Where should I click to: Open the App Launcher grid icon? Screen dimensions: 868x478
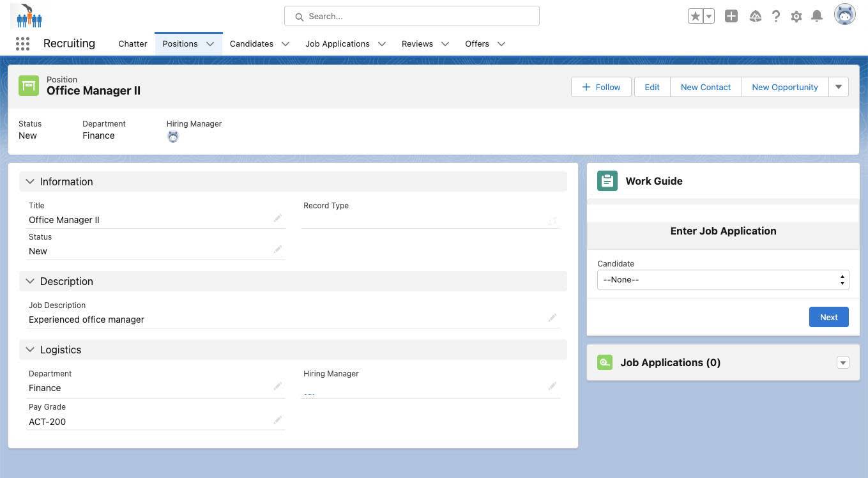click(22, 43)
